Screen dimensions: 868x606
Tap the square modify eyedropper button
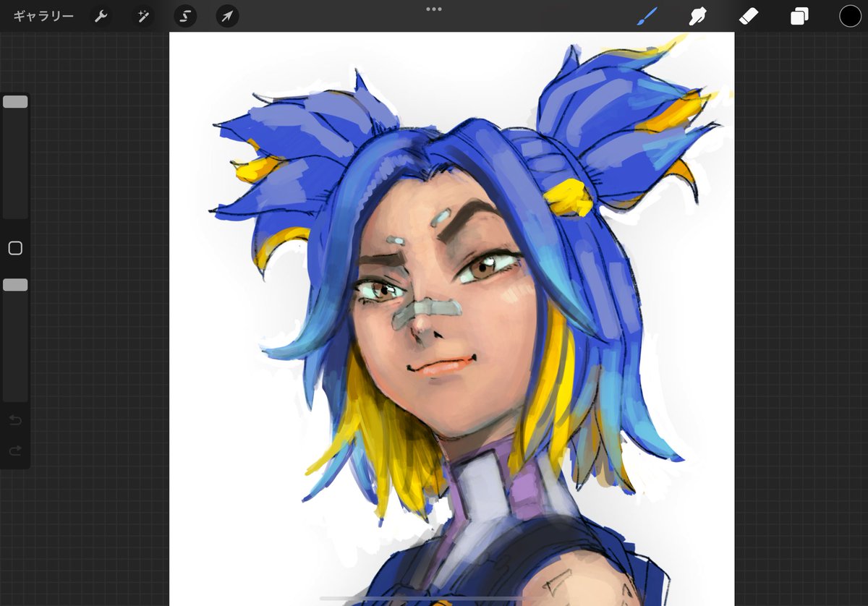click(15, 249)
